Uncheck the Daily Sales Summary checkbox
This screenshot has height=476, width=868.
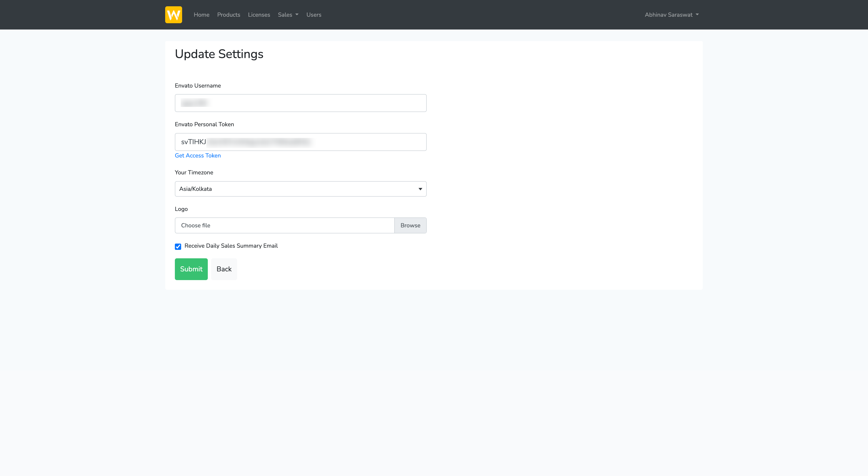pos(178,246)
